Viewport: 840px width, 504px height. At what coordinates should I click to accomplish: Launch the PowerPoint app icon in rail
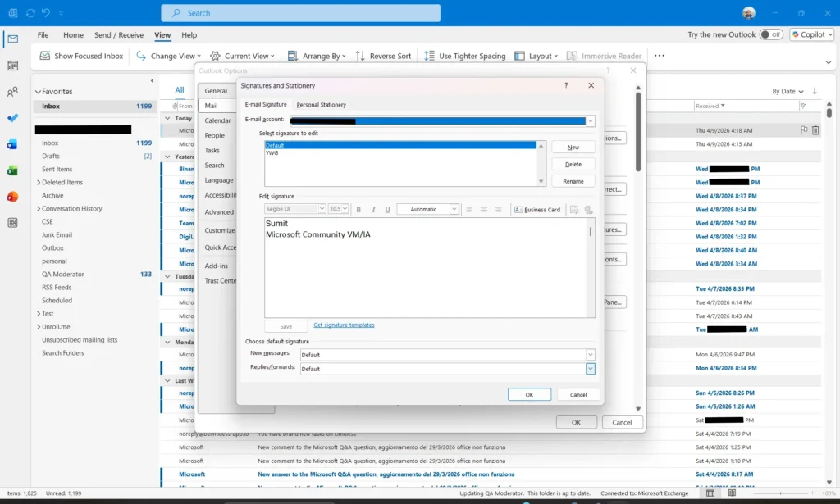coord(13,197)
